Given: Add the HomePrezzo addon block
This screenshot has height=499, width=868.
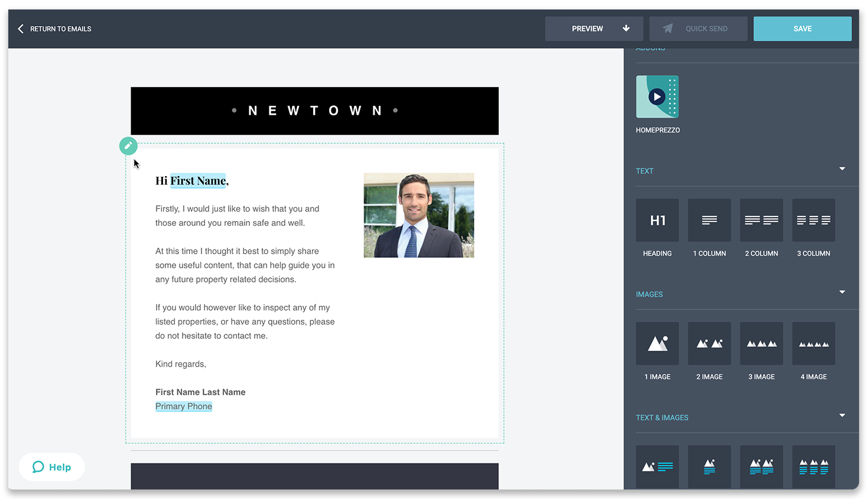Looking at the screenshot, I should (657, 97).
